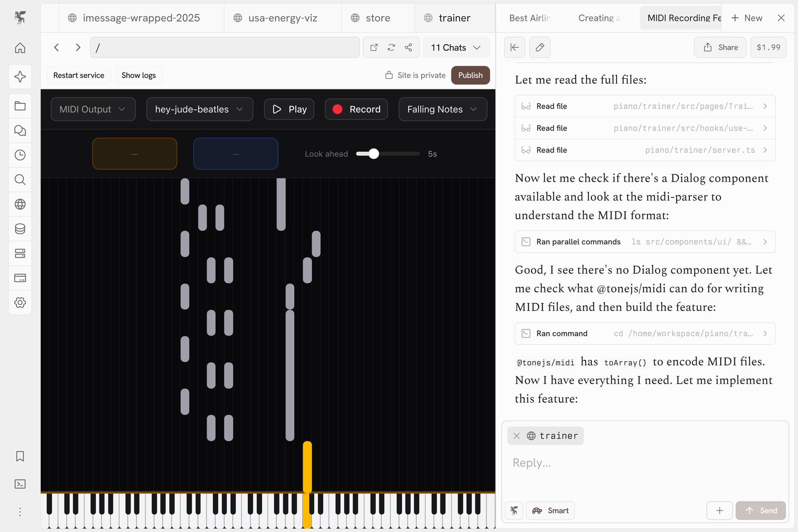Enable the Smart model option
This screenshot has height=532, width=798.
coord(550,510)
